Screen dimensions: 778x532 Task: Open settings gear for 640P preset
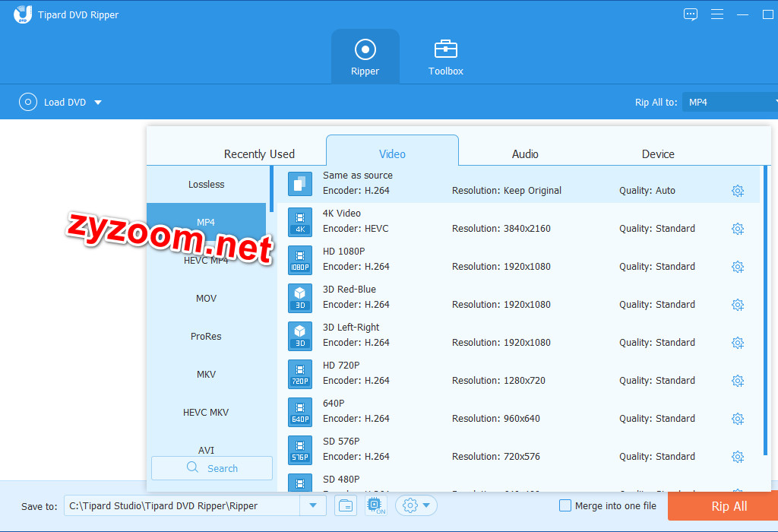[738, 418]
